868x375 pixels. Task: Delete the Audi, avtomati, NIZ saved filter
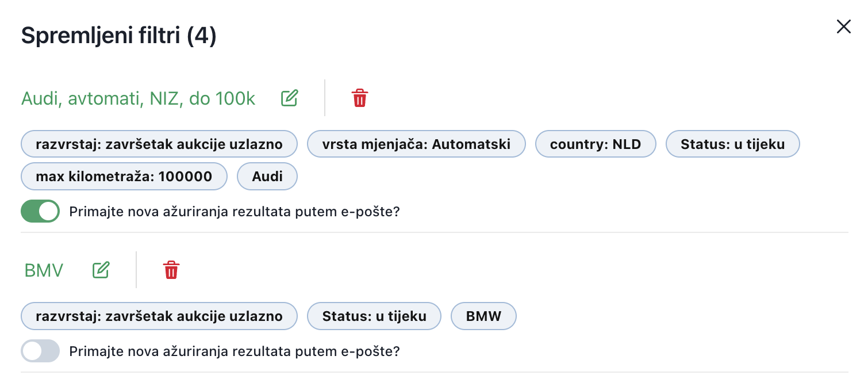(360, 98)
